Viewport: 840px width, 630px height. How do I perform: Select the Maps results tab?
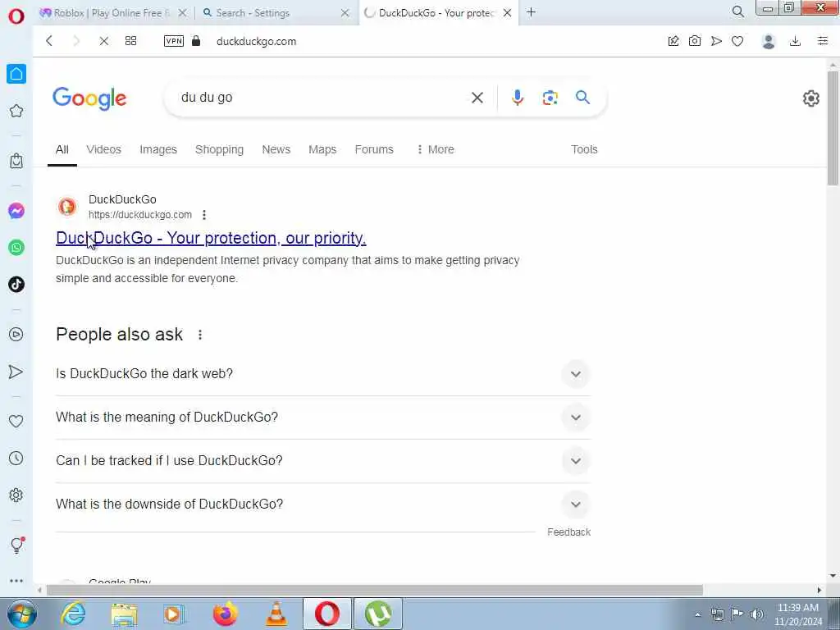(x=322, y=149)
